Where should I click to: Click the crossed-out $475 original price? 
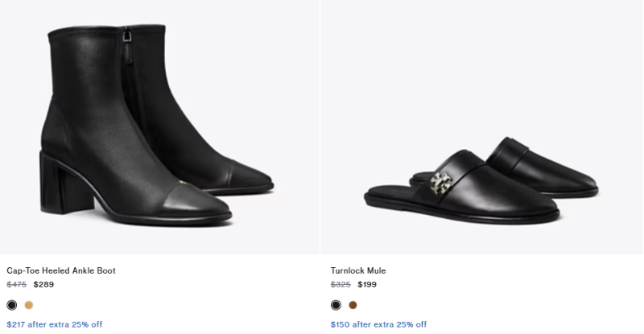click(x=16, y=284)
